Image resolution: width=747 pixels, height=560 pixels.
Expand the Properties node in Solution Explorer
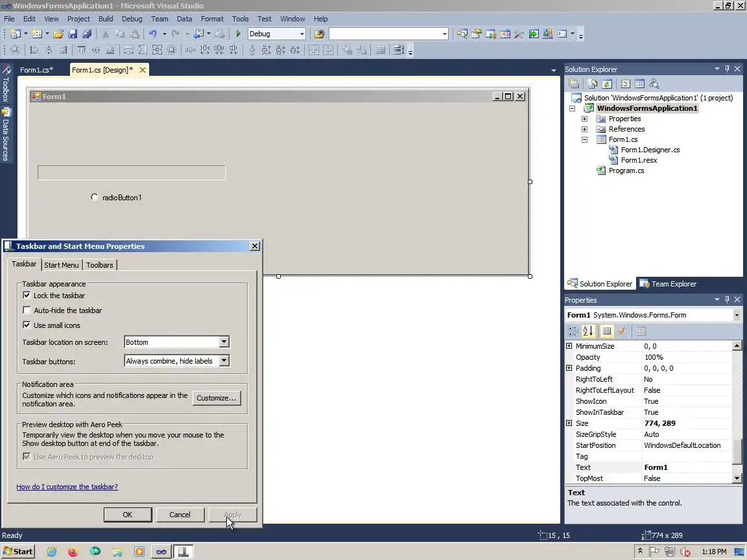[584, 119]
